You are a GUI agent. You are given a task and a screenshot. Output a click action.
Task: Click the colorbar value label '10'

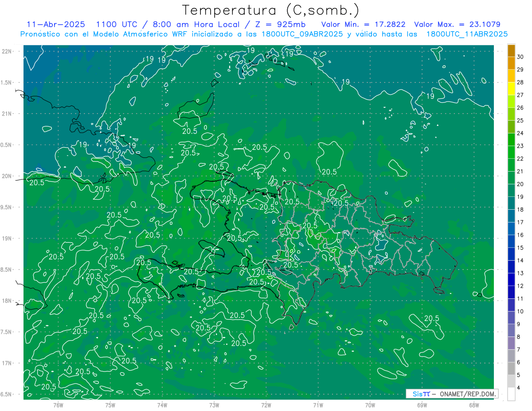coord(520,311)
